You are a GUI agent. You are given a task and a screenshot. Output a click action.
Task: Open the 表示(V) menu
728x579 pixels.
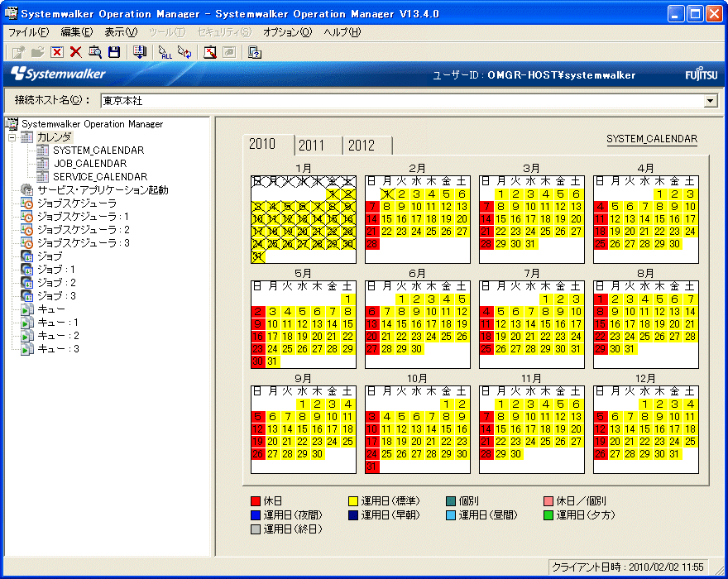(x=121, y=32)
